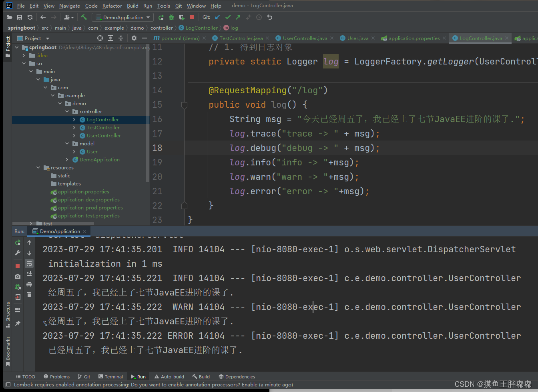Click the Git Rollback undo icon

coord(270,17)
